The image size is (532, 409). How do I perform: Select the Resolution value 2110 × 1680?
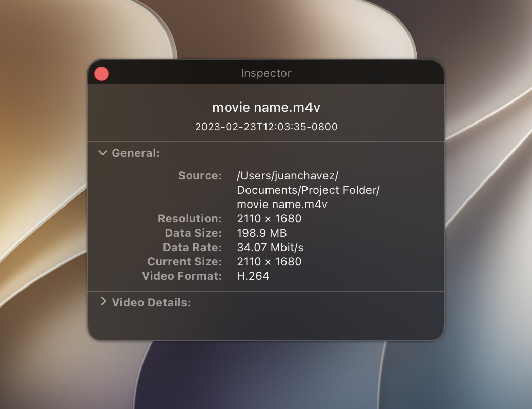(x=269, y=218)
